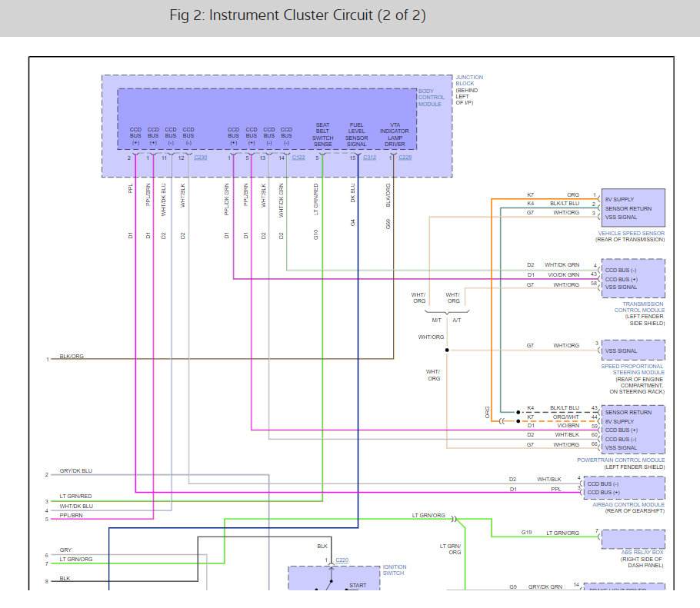Screen dimensions: 700x608
Task: Click the 8V SUPPLY text in speed sensor
Action: [619, 199]
